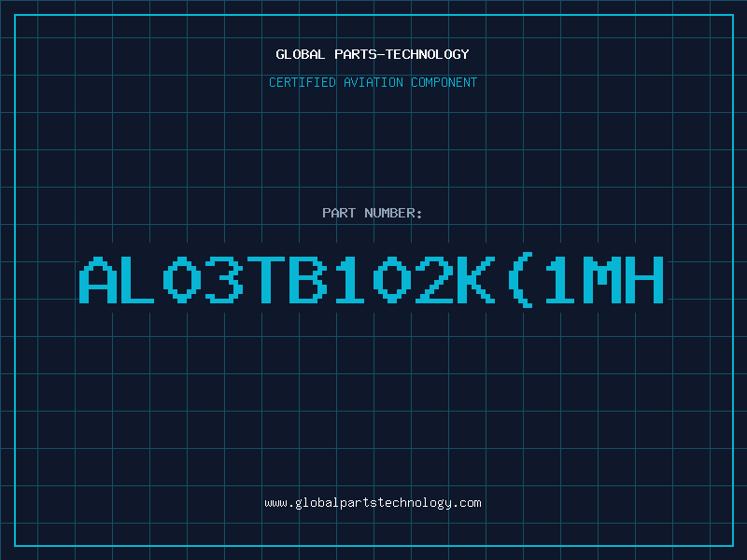The height and width of the screenshot is (560, 747).
Task: Select the letter T in part number
Action: [266, 279]
